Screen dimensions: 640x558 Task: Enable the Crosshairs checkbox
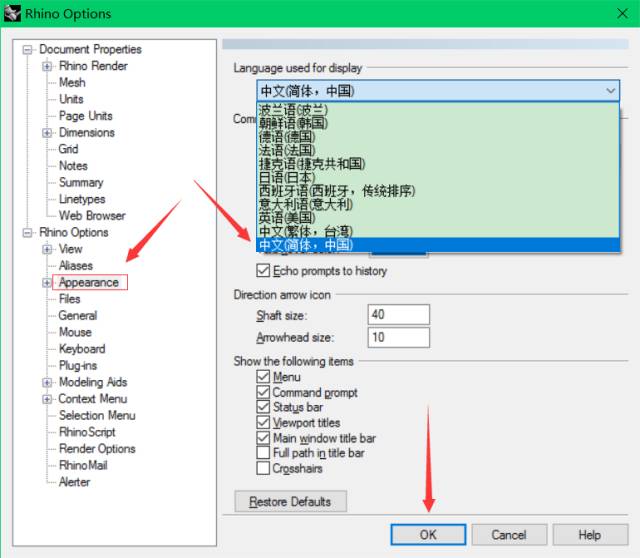263,468
